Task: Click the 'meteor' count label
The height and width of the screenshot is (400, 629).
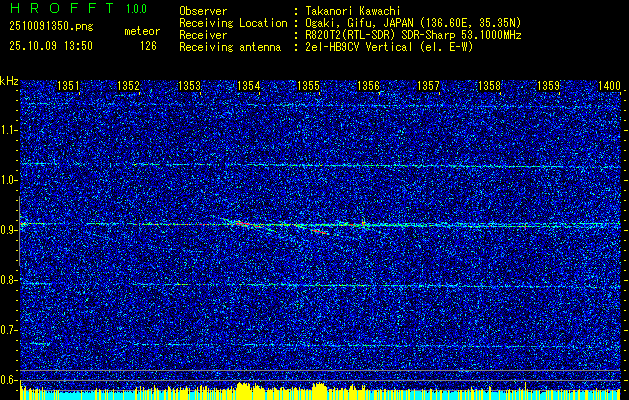Action: (x=142, y=31)
